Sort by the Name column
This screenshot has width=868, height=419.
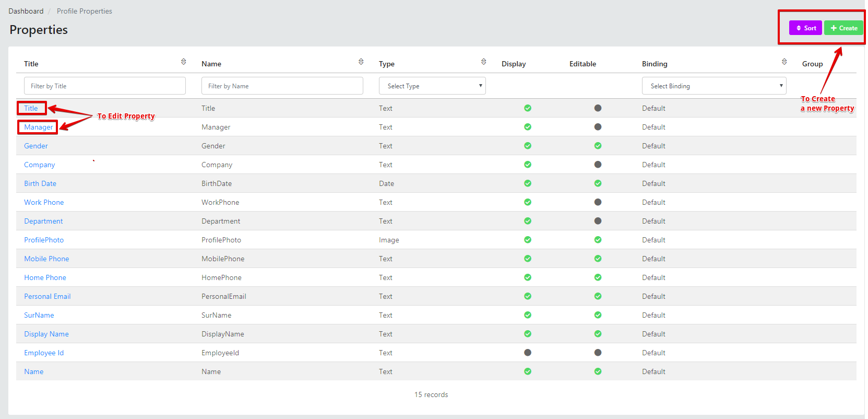(361, 62)
